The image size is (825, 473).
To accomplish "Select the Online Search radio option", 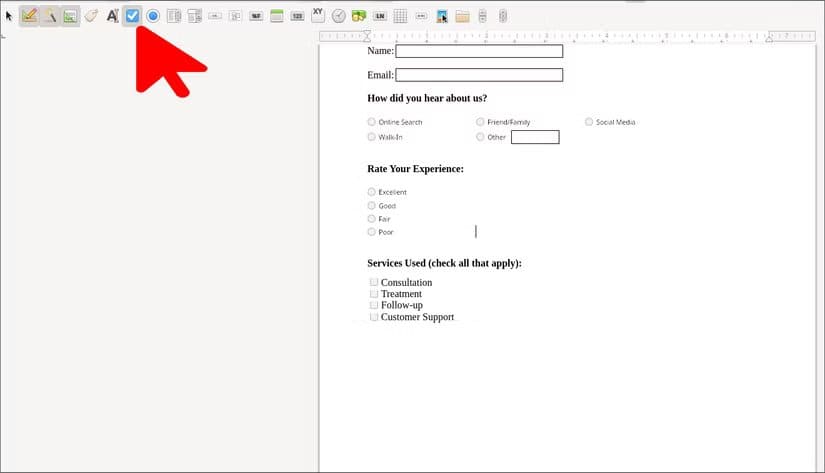I will 371,122.
